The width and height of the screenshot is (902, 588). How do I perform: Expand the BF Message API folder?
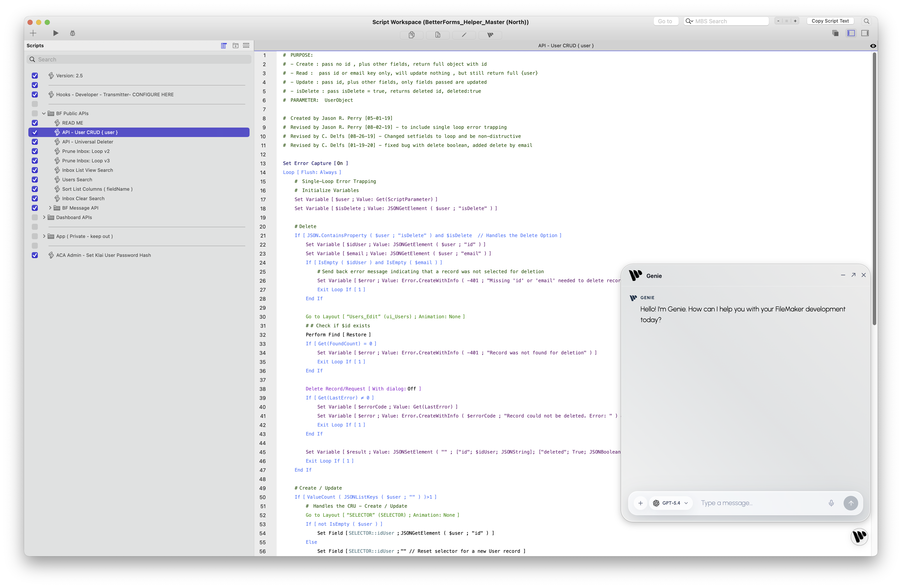click(x=50, y=208)
